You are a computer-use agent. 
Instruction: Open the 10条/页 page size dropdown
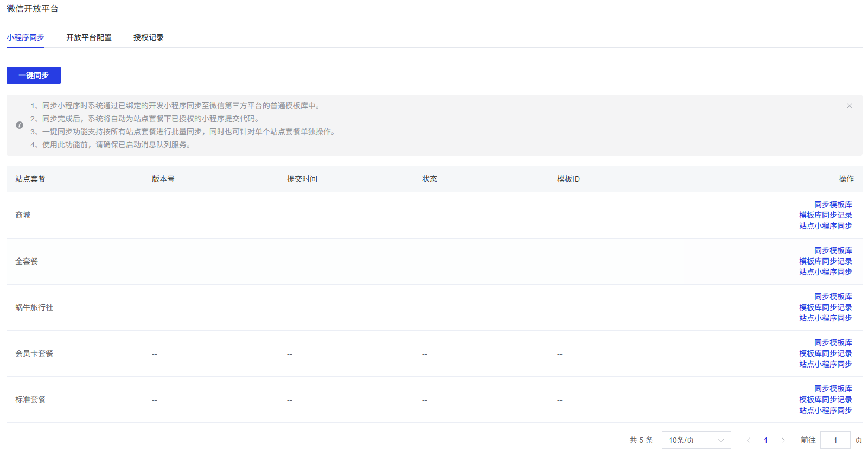pos(696,440)
